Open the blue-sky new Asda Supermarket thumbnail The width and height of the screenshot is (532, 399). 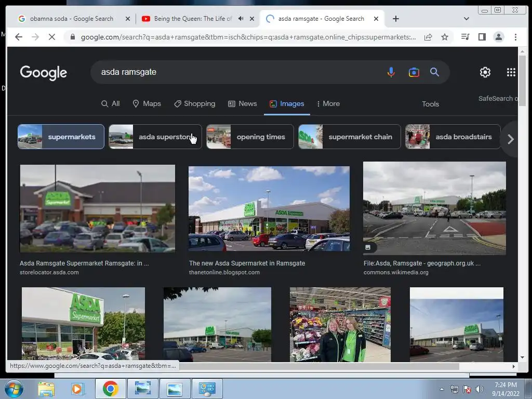point(269,209)
